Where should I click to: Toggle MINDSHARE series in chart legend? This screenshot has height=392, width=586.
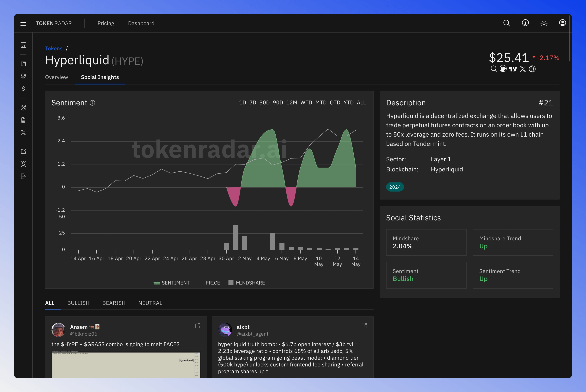coord(247,283)
